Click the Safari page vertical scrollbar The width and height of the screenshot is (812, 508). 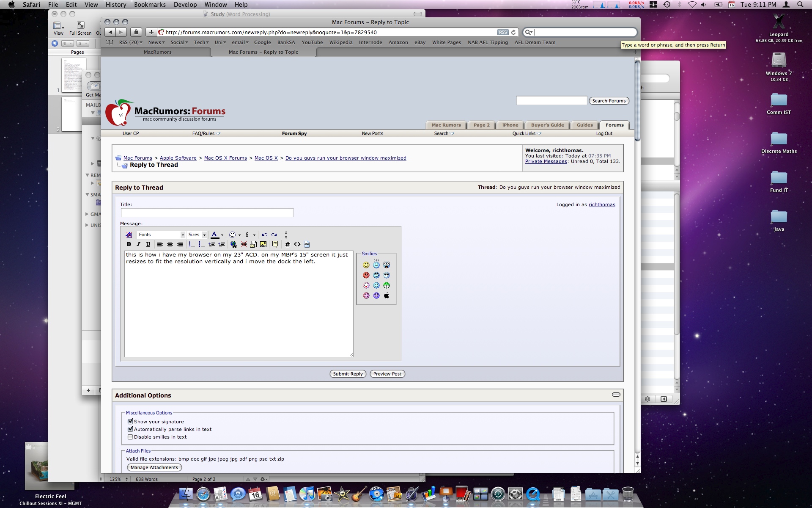coord(637,101)
